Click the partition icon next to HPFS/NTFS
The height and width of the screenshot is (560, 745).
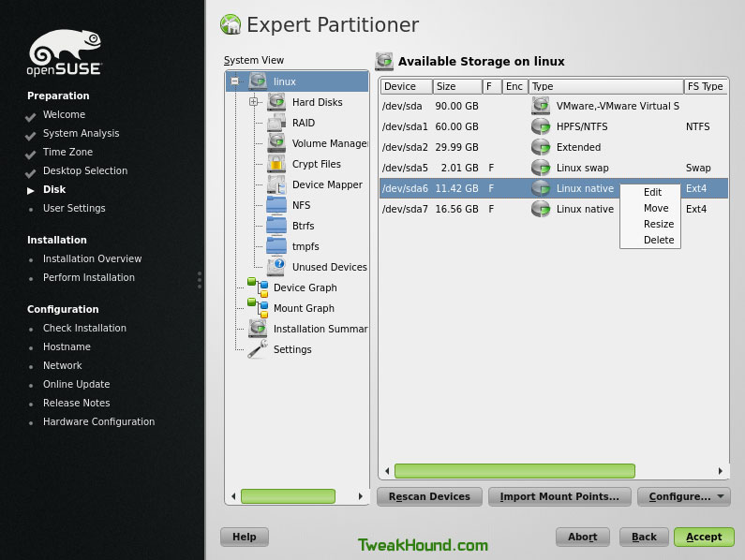[x=541, y=126]
